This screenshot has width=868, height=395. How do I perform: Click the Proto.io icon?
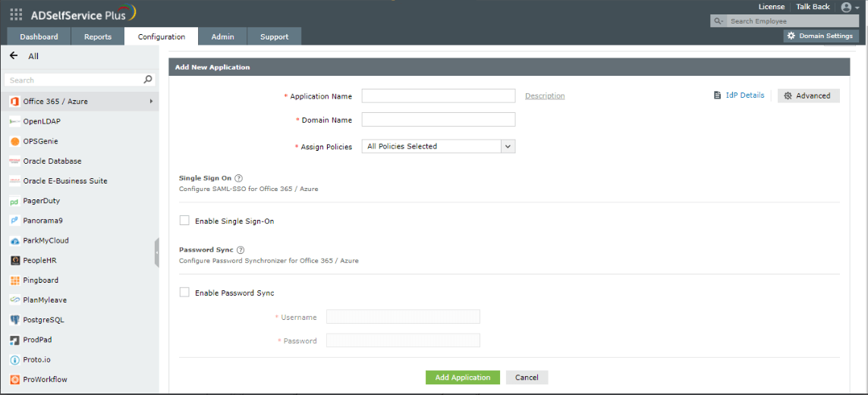click(15, 359)
